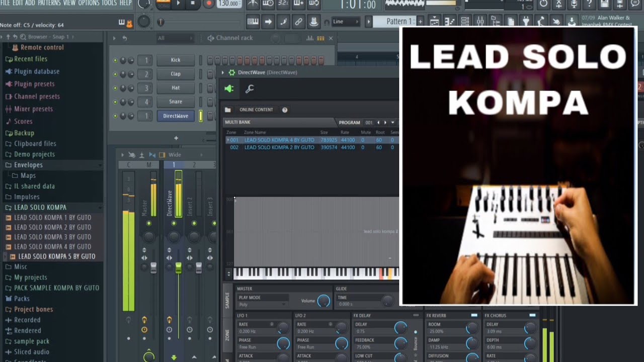Image resolution: width=644 pixels, height=362 pixels.
Task: Stop playback with the stop button
Action: point(193,4)
